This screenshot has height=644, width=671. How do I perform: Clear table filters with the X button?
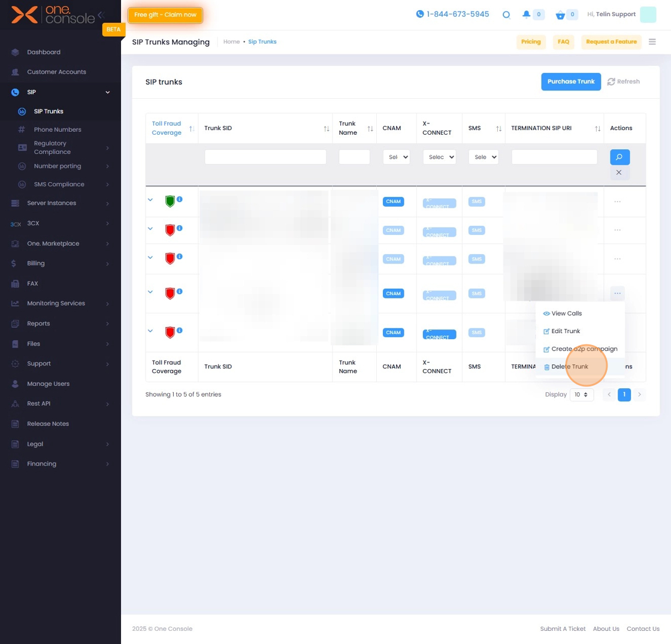[618, 173]
